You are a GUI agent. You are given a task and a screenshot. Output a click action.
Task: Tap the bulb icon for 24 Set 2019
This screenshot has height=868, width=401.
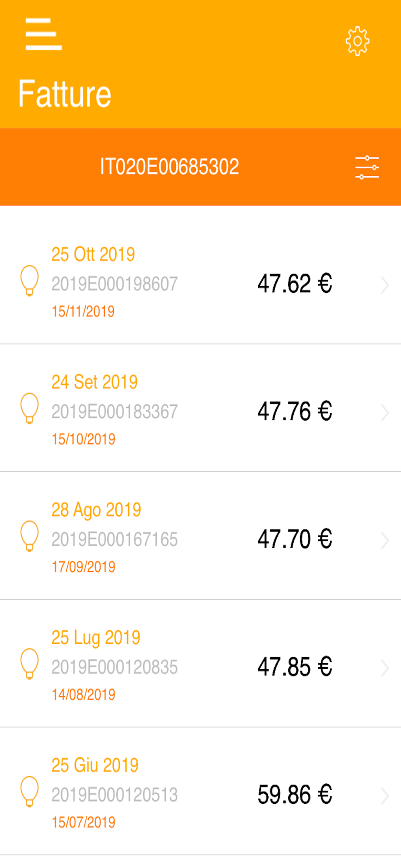point(30,408)
